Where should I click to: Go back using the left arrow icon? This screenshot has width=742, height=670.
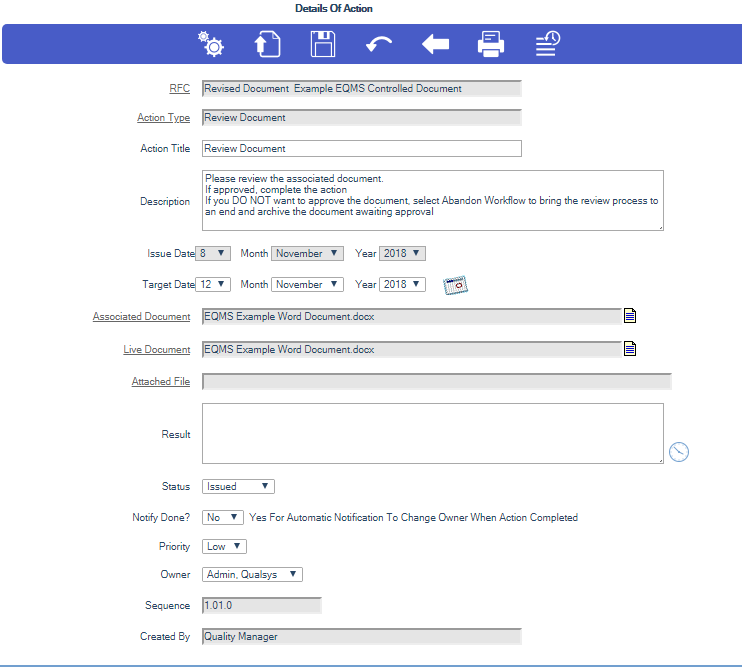[x=435, y=44]
